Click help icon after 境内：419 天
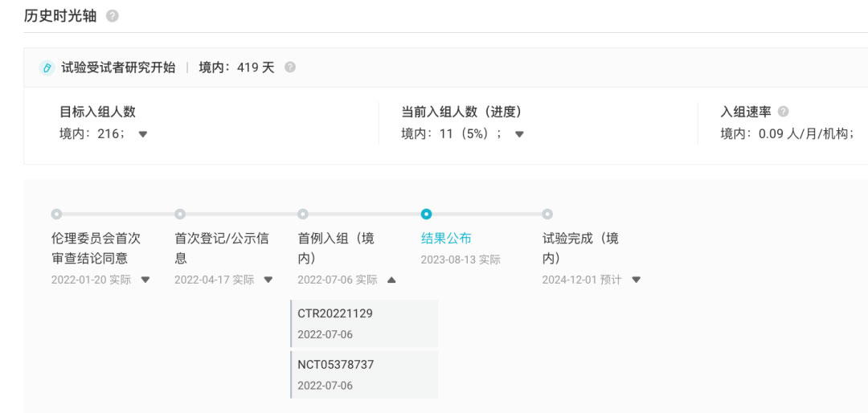868x413 pixels. [x=290, y=67]
